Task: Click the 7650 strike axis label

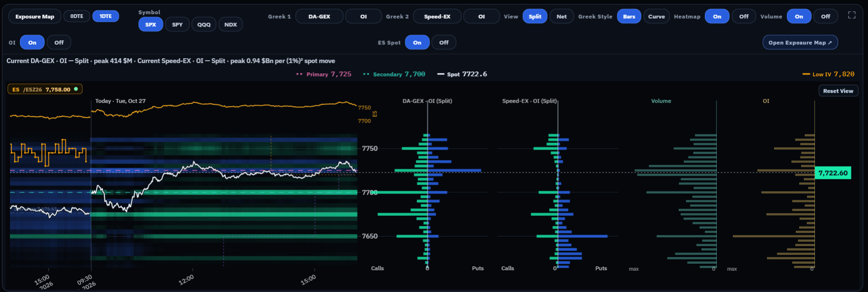Action: point(370,236)
